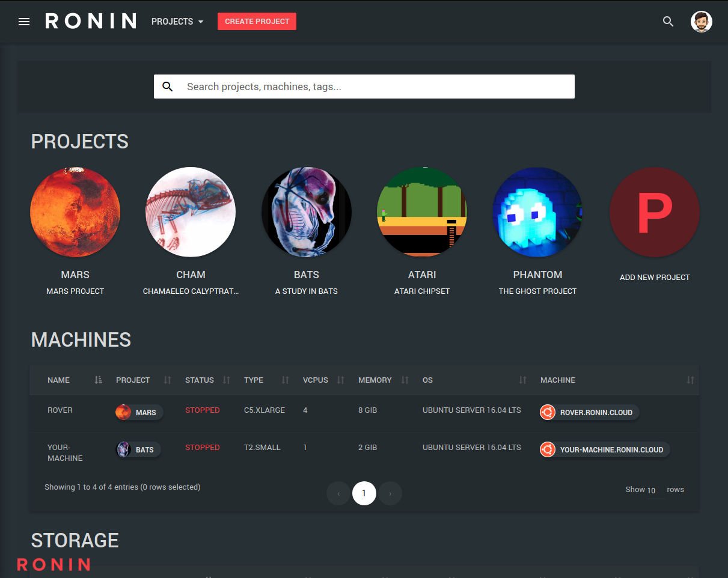Click the ADD NEW PROJECT label
Viewport: 728px width, 578px height.
[655, 278]
